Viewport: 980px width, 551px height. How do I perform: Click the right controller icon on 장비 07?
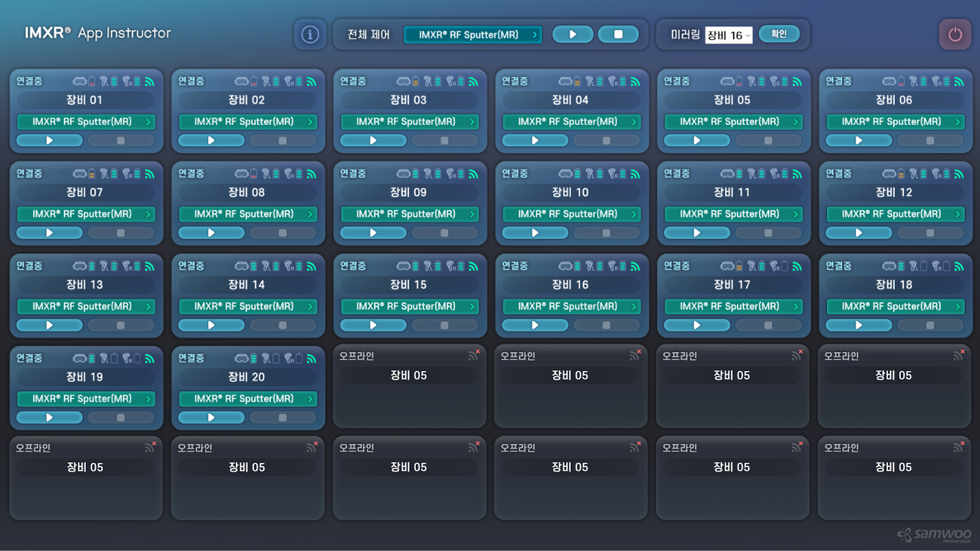point(127,174)
